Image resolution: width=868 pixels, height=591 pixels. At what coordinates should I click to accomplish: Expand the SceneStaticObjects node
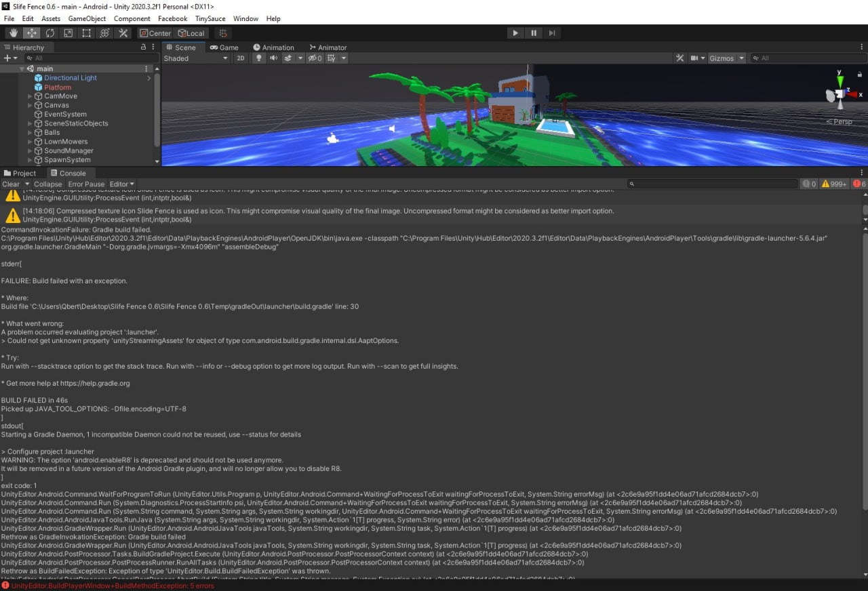click(30, 123)
